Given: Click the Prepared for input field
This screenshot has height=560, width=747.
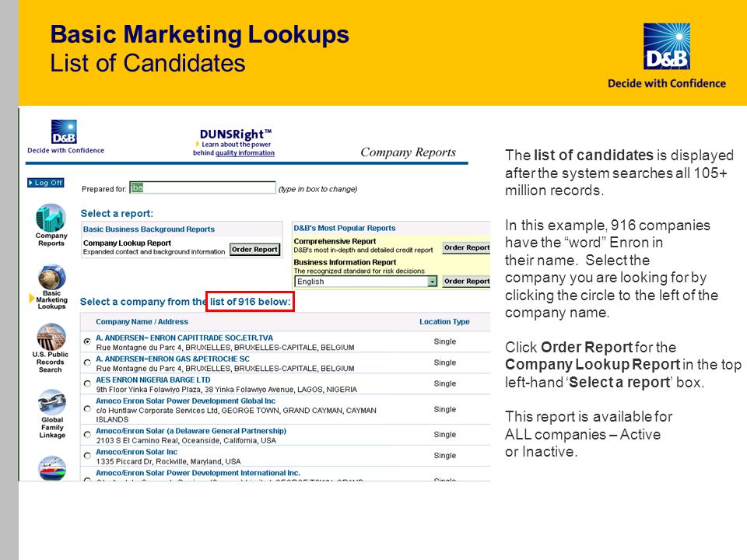Looking at the screenshot, I should pos(202,187).
